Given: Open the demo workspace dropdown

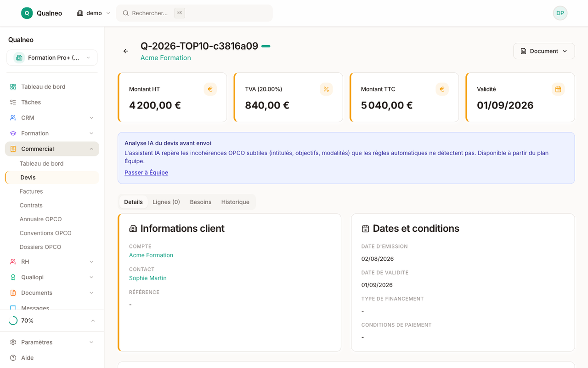Looking at the screenshot, I should tap(94, 13).
